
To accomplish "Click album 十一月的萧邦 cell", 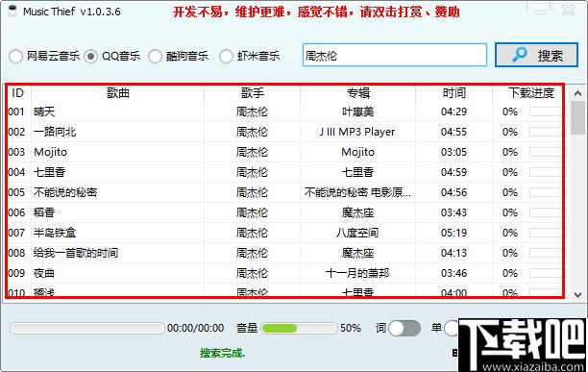I will coord(357,273).
